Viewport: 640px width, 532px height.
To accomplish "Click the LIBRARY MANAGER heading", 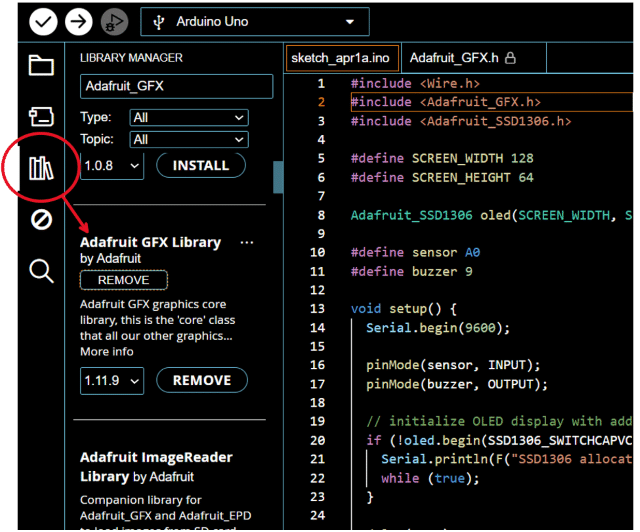I will tap(131, 58).
